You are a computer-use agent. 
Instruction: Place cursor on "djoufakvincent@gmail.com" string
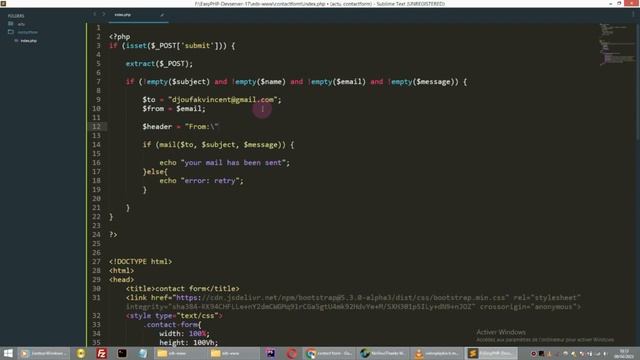pyautogui.click(x=222, y=100)
